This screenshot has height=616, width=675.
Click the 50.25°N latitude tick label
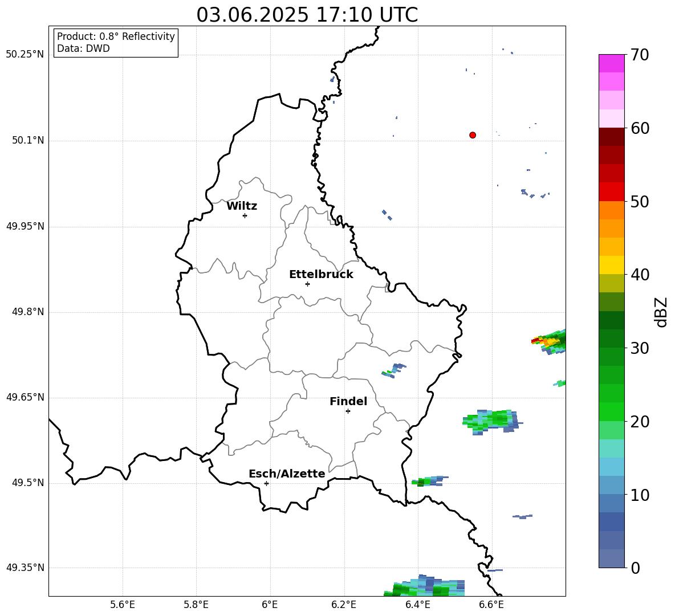pyautogui.click(x=25, y=55)
